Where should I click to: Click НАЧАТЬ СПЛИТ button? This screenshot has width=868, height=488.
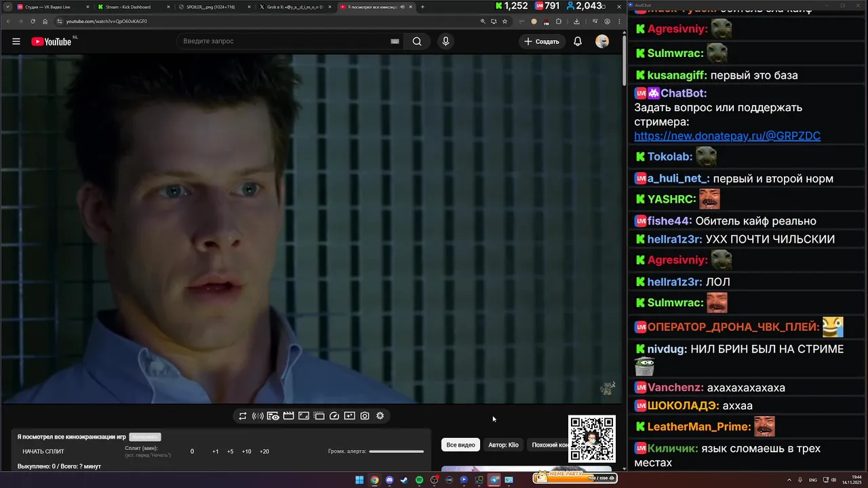click(x=43, y=451)
